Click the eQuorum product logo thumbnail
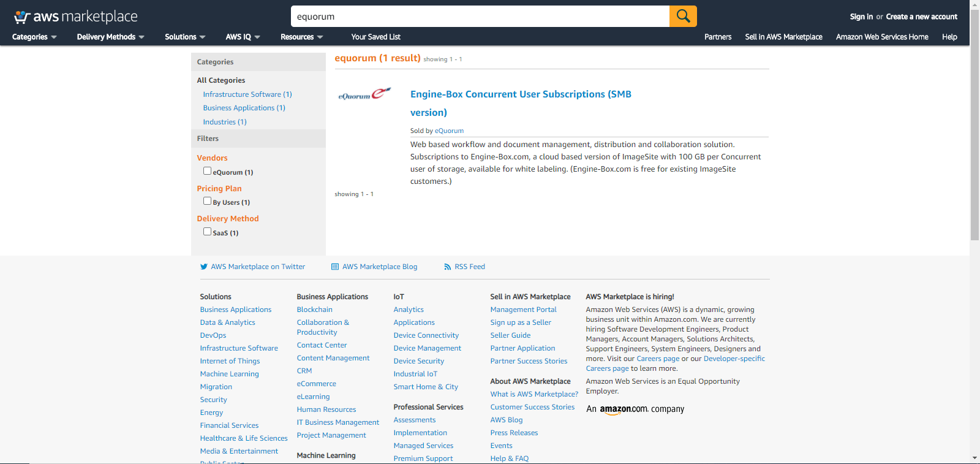980x464 pixels. (x=364, y=94)
